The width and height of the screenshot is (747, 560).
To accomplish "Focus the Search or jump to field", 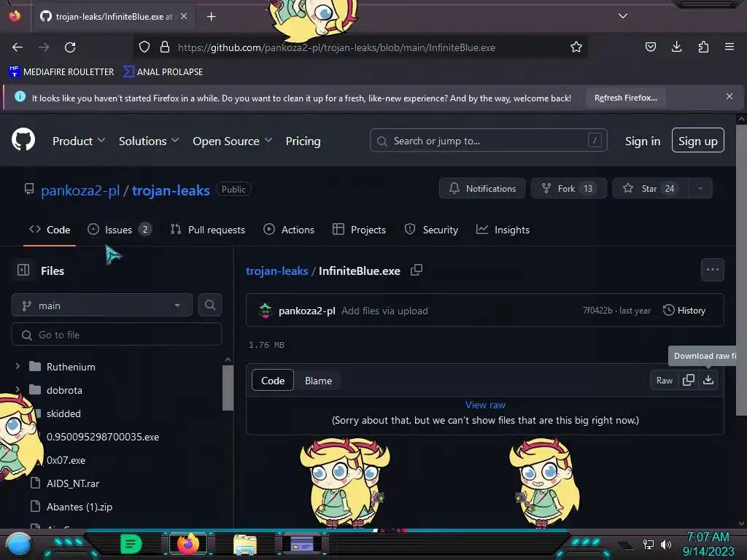I will coord(488,141).
